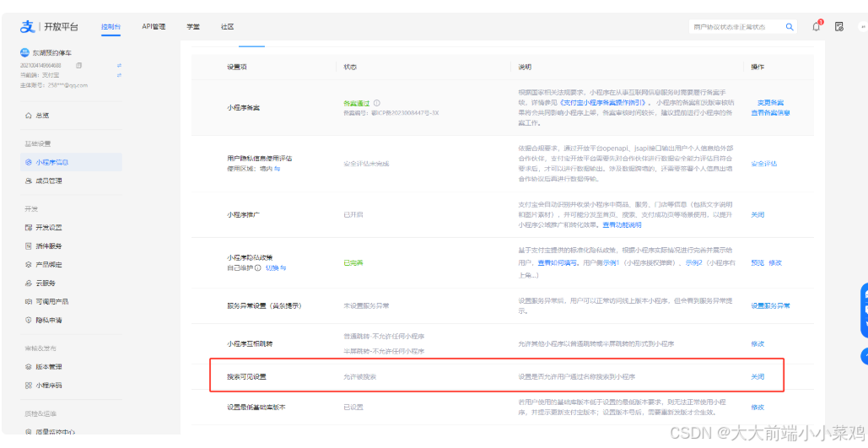Click the Alipay 开放平台 logo

(x=49, y=27)
